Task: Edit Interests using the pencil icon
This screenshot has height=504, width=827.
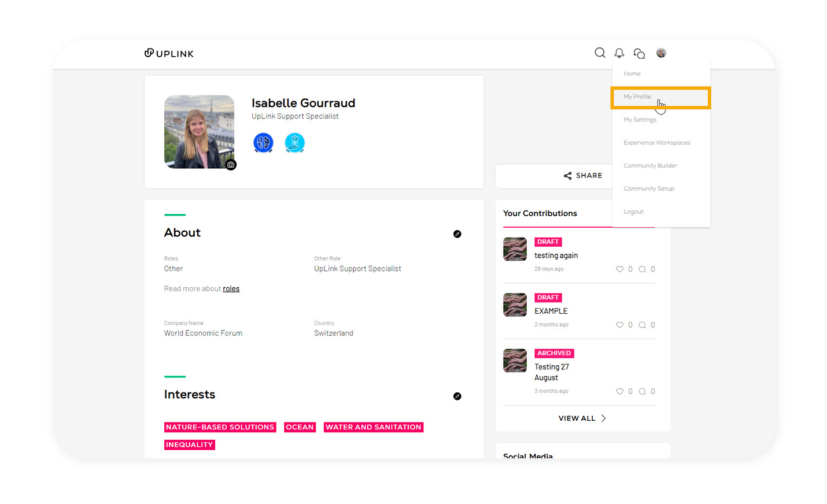Action: click(457, 396)
